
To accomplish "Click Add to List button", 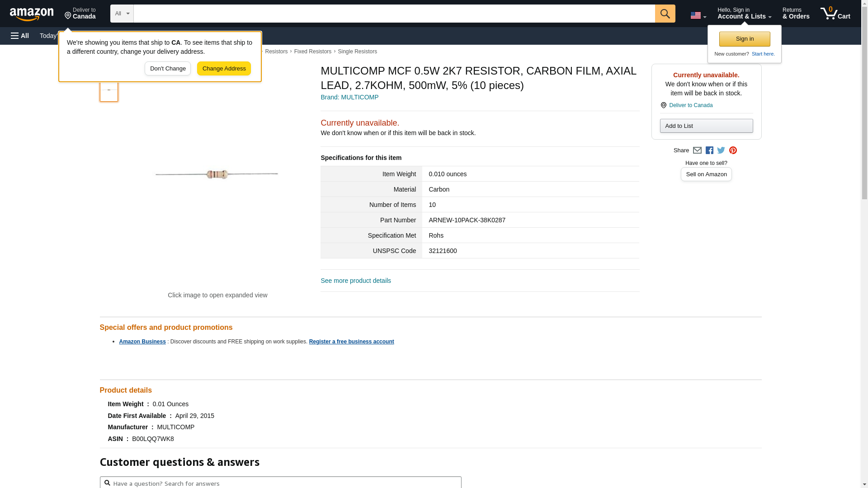I will pyautogui.click(x=706, y=126).
